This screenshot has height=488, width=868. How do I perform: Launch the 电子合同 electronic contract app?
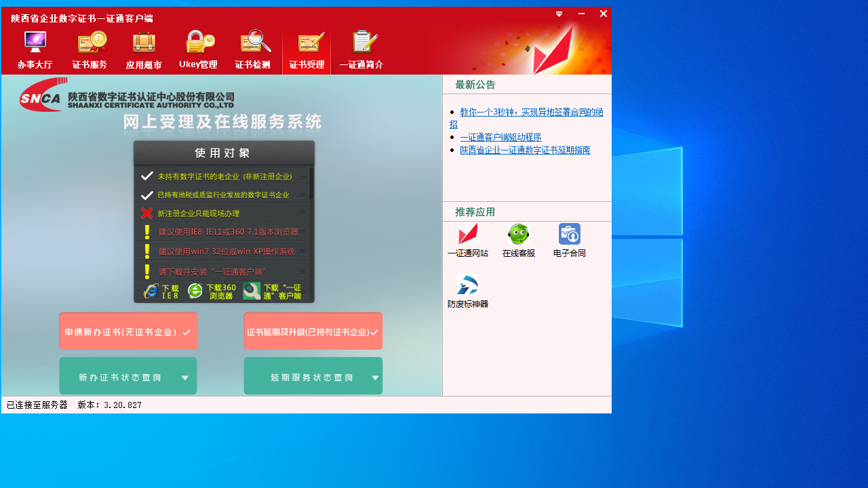click(x=569, y=241)
